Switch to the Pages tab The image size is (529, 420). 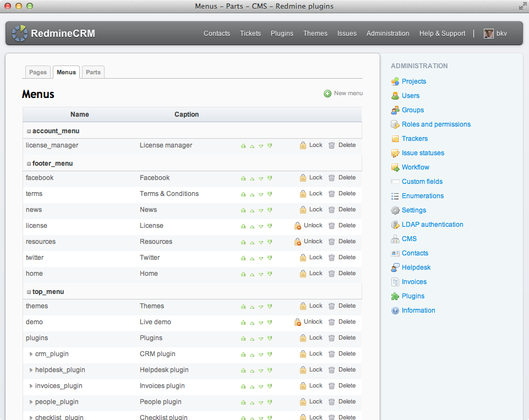point(38,72)
